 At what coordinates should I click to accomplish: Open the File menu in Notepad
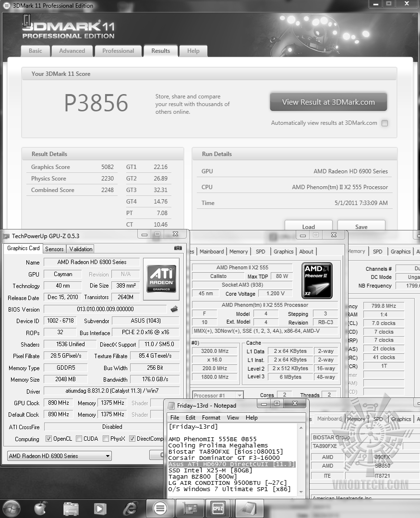click(175, 418)
